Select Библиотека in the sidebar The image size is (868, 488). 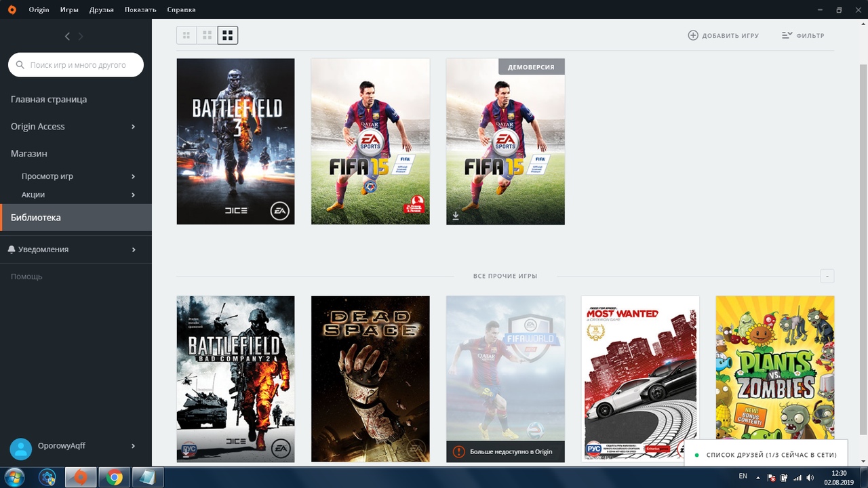pyautogui.click(x=76, y=218)
